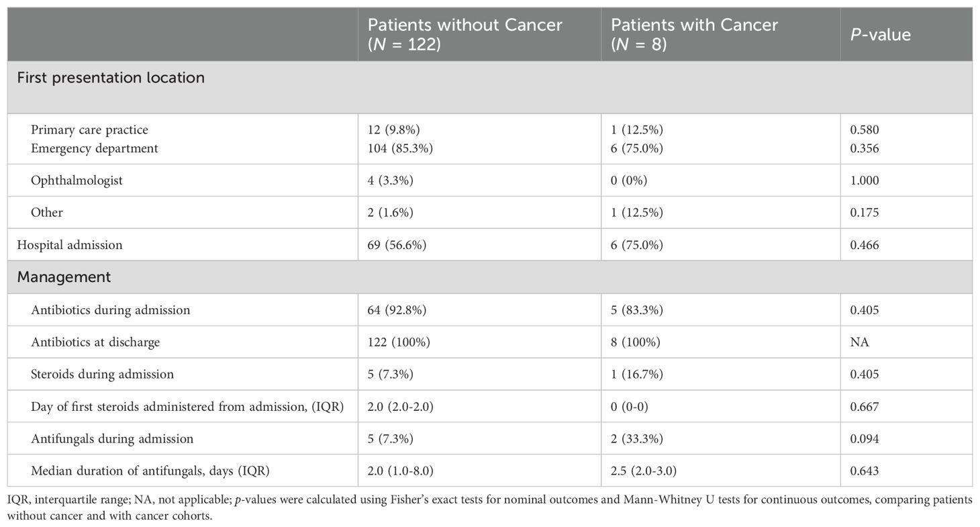
Task: Click the "Patients without Cancer" column header
Action: pos(464,34)
